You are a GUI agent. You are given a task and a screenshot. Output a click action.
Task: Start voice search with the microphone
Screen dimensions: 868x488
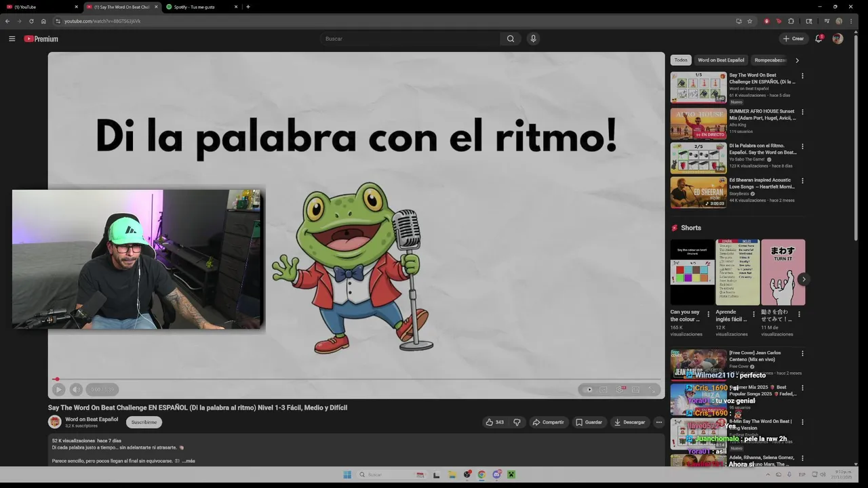(x=533, y=39)
